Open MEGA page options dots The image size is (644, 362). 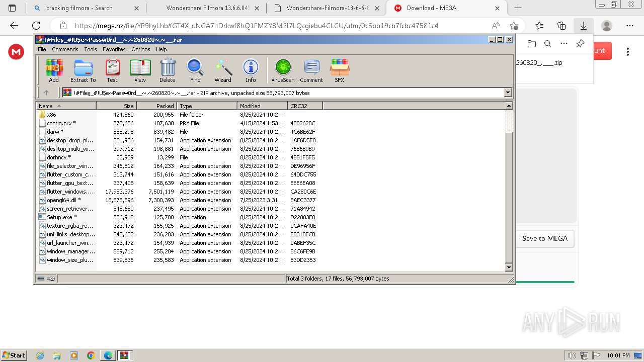pyautogui.click(x=628, y=51)
